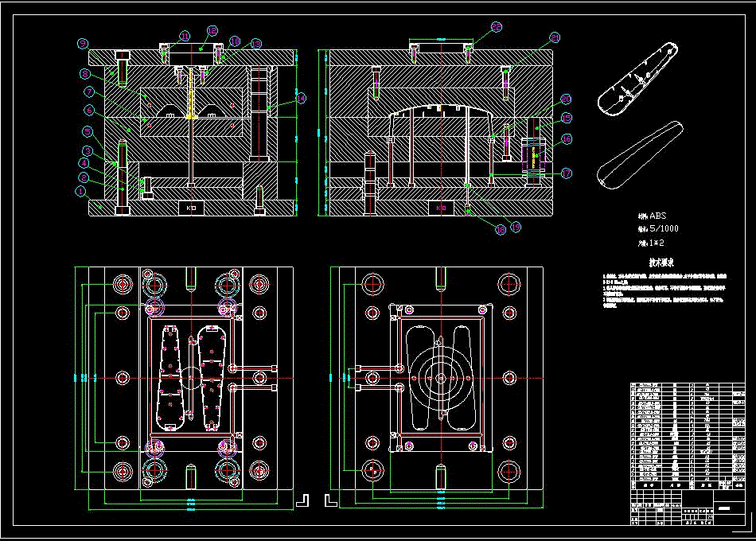Pick part balloon number 20
The width and height of the screenshot is (756, 541).
tap(566, 99)
